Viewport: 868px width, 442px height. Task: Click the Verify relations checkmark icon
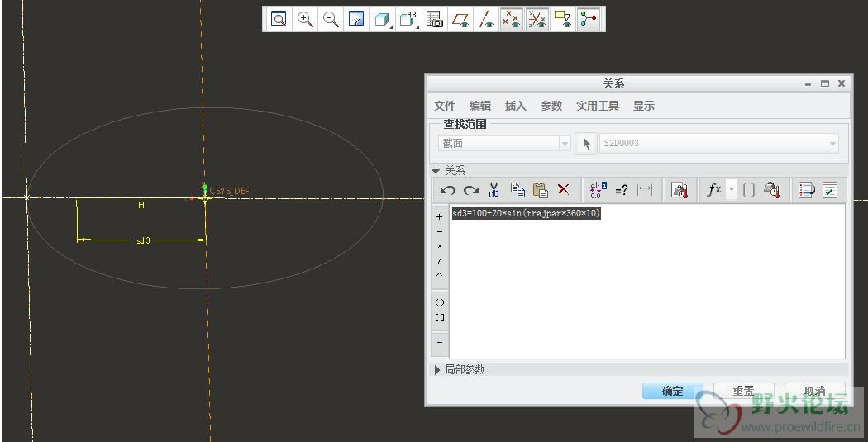point(830,190)
